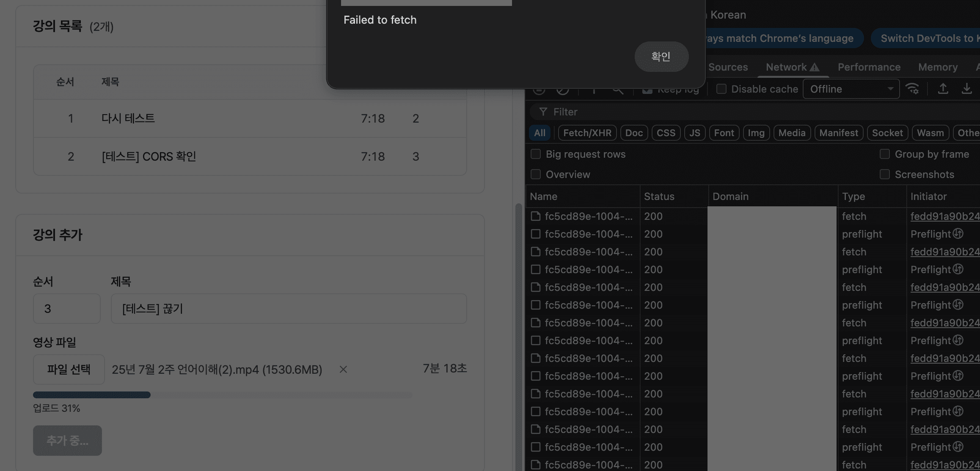This screenshot has height=471, width=980.
Task: Filter requests by Media
Action: tap(792, 133)
